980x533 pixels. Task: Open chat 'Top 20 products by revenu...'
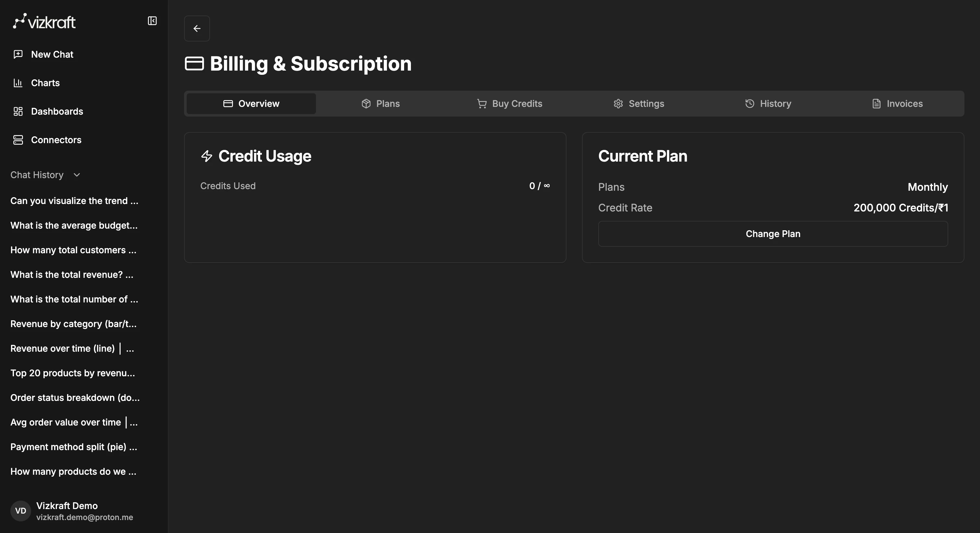tap(72, 373)
